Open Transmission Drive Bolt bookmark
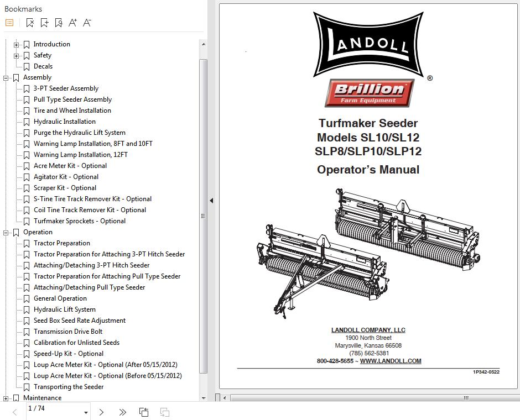Image resolution: width=520 pixels, height=420 pixels. click(x=68, y=332)
